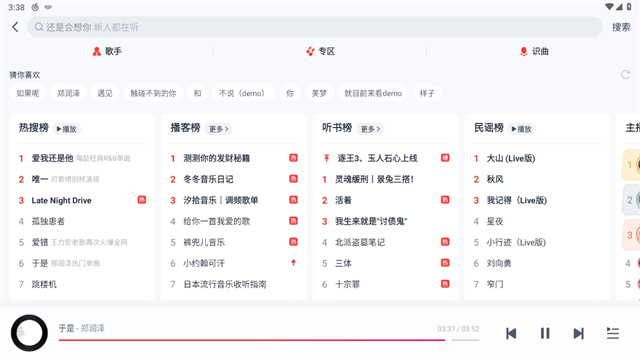Open the 歌手 section
640x360 pixels.
pos(107,51)
